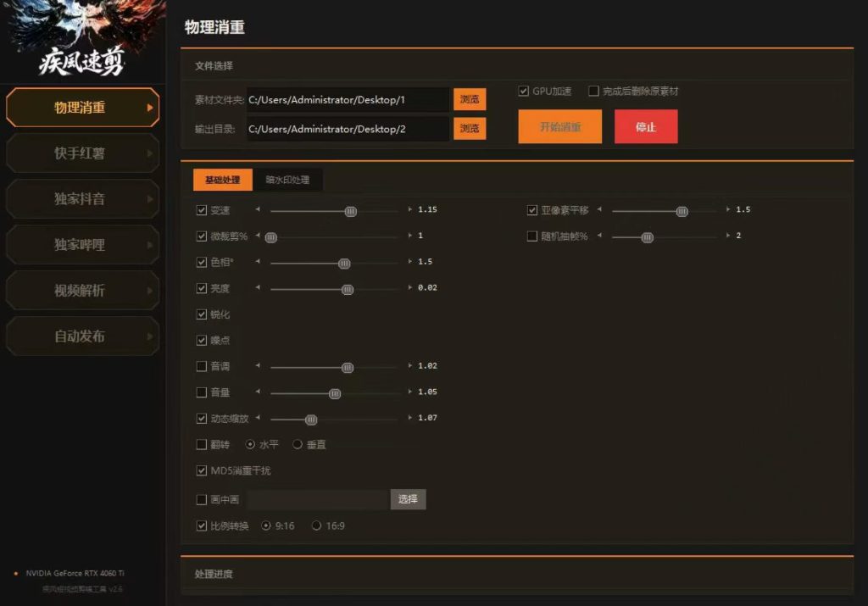
Task: Enable 完成后删除原素材 checkbox
Action: pyautogui.click(x=593, y=91)
